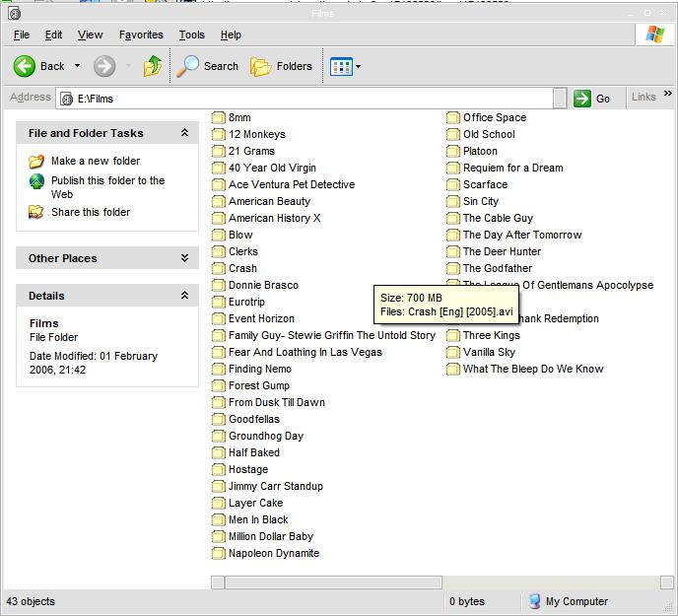The image size is (678, 616).
Task: Select the Three Kings folder icon
Action: (453, 336)
